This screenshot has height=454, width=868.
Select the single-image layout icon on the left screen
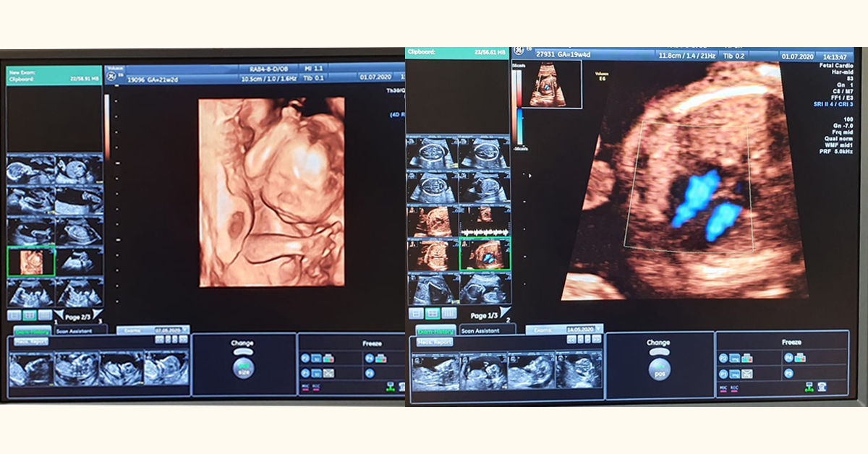(x=14, y=315)
